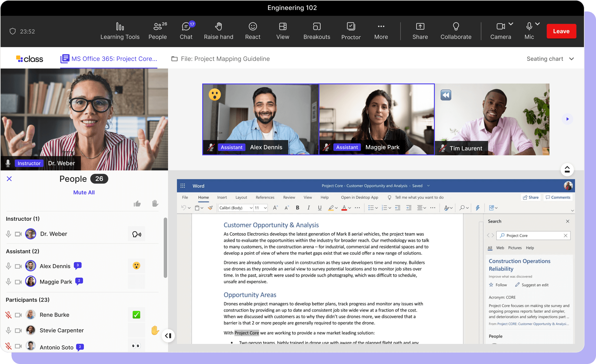This screenshot has width=596, height=364.
Task: Click the Raise hand icon
Action: coord(219,31)
